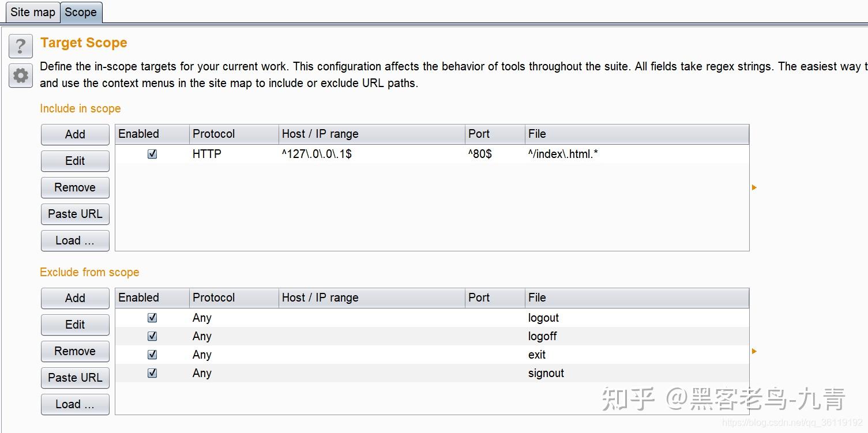
Task: Sort include table by File column
Action: (637, 134)
